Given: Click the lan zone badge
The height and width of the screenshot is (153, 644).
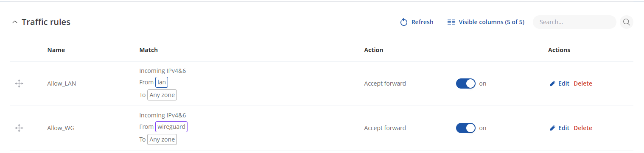Looking at the screenshot, I should (162, 82).
